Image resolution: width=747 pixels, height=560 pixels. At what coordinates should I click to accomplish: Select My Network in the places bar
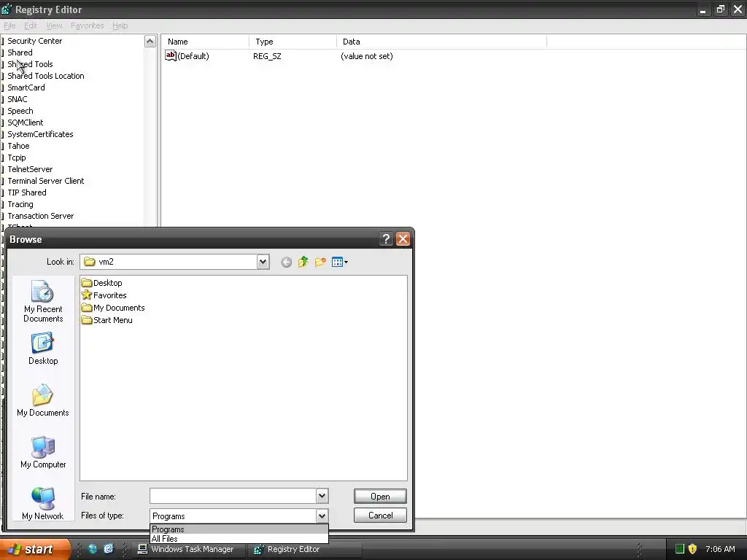pos(43,503)
